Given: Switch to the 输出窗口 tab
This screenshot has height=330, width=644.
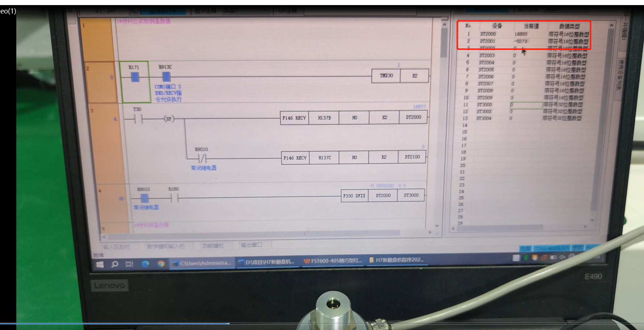Looking at the screenshot, I should click(251, 245).
